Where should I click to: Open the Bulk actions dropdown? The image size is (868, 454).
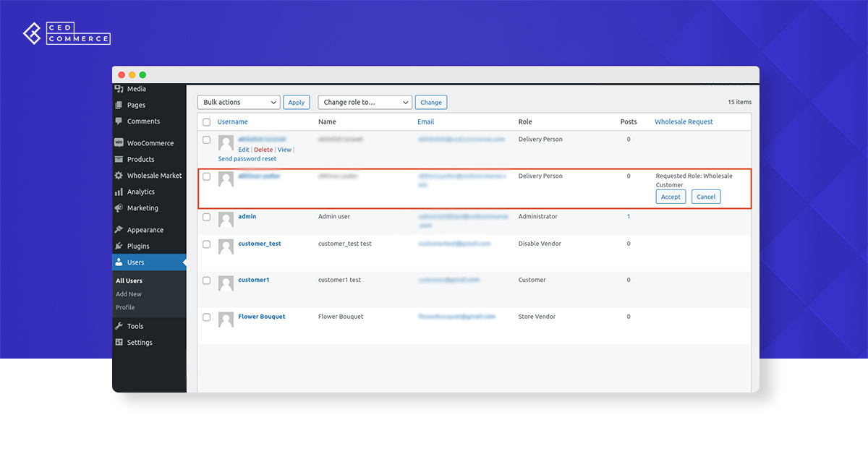tap(239, 103)
